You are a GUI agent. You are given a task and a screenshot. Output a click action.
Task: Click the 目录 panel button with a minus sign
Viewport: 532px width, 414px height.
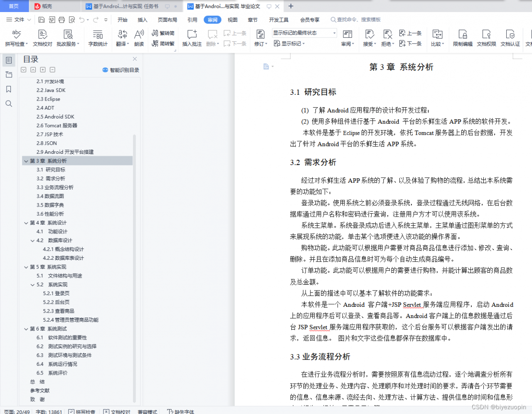click(52, 70)
